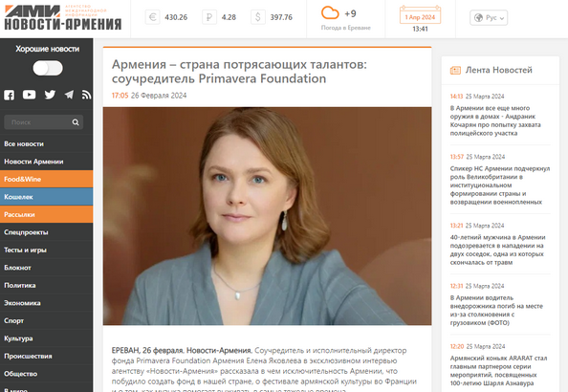Viewport: 568px width, 392px height.
Task: Click the search magnifier icon
Action: (76, 122)
